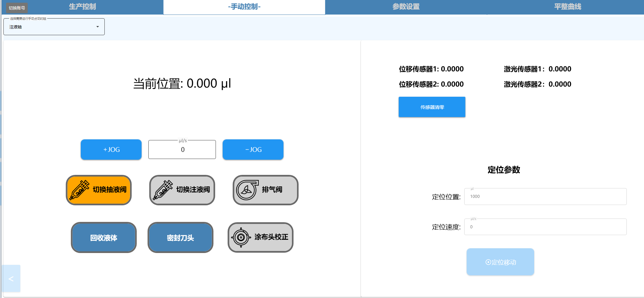Open the 注液轴 axis selection dropdown
Viewport: 644px width, 298px height.
54,27
